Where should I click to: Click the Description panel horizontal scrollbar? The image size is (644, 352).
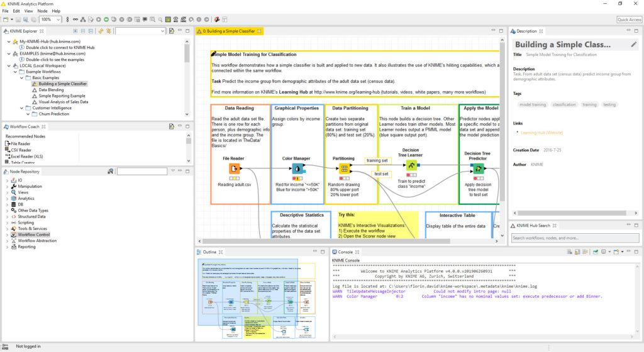575,213
